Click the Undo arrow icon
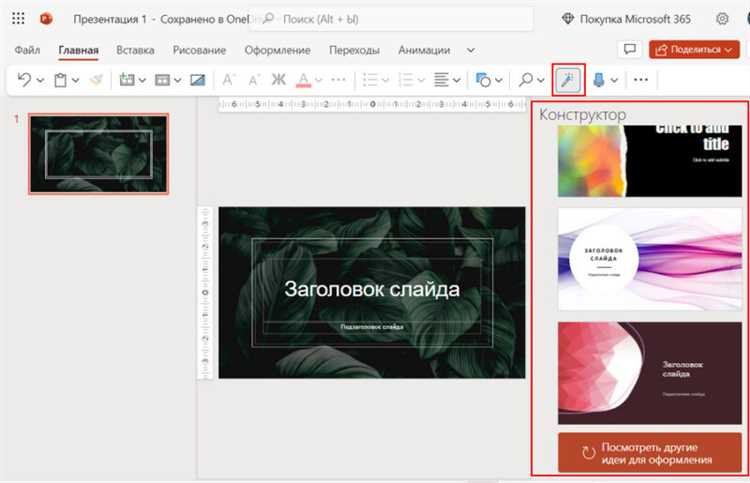 point(24,80)
